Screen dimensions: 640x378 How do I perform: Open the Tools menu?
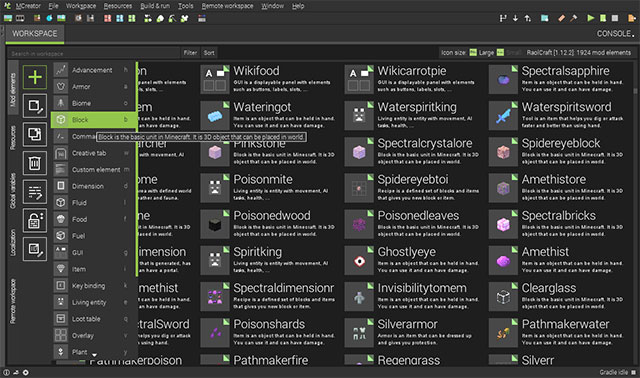(185, 6)
